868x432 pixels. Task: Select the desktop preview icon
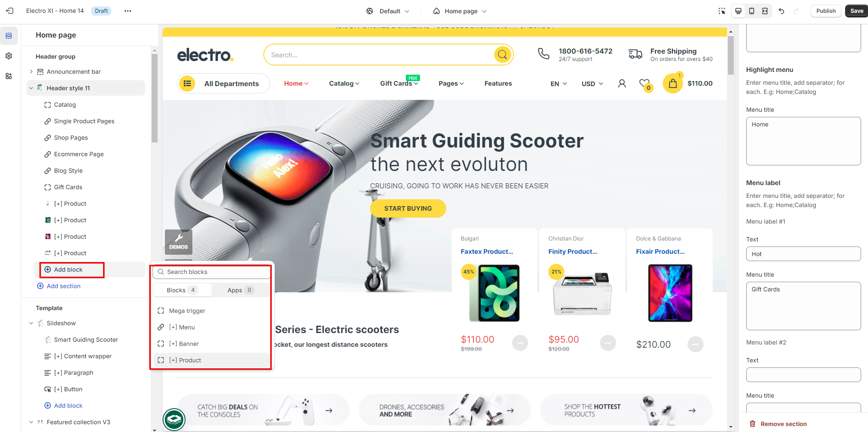click(738, 11)
